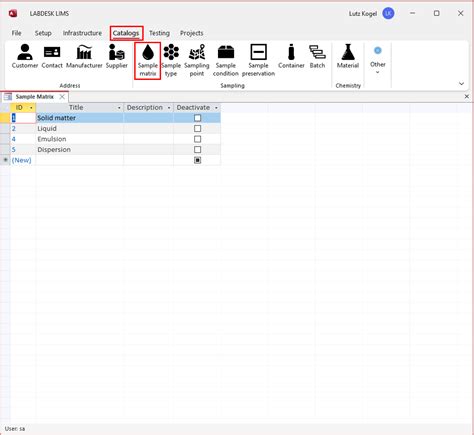This screenshot has width=474, height=435.
Task: Open the Sample preservation catalog
Action: point(258,60)
